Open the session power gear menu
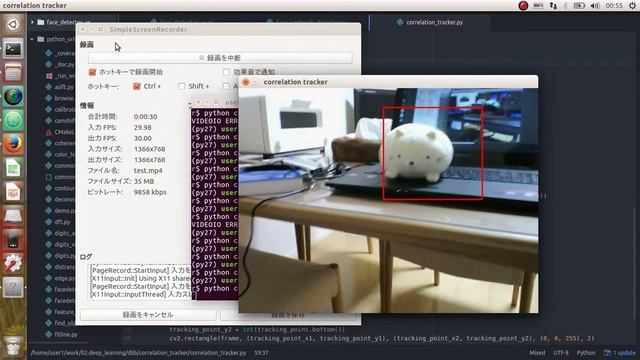The height and width of the screenshot is (360, 640). (632, 5)
